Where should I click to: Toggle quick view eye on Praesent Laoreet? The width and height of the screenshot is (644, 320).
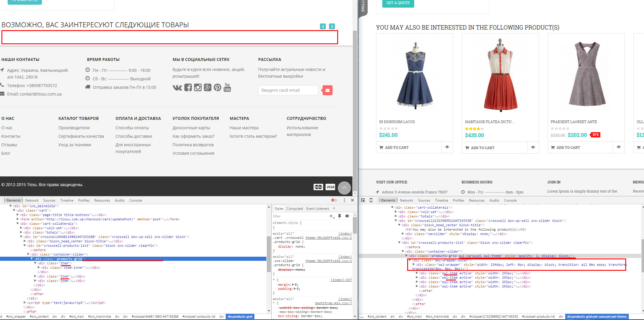[x=619, y=147]
